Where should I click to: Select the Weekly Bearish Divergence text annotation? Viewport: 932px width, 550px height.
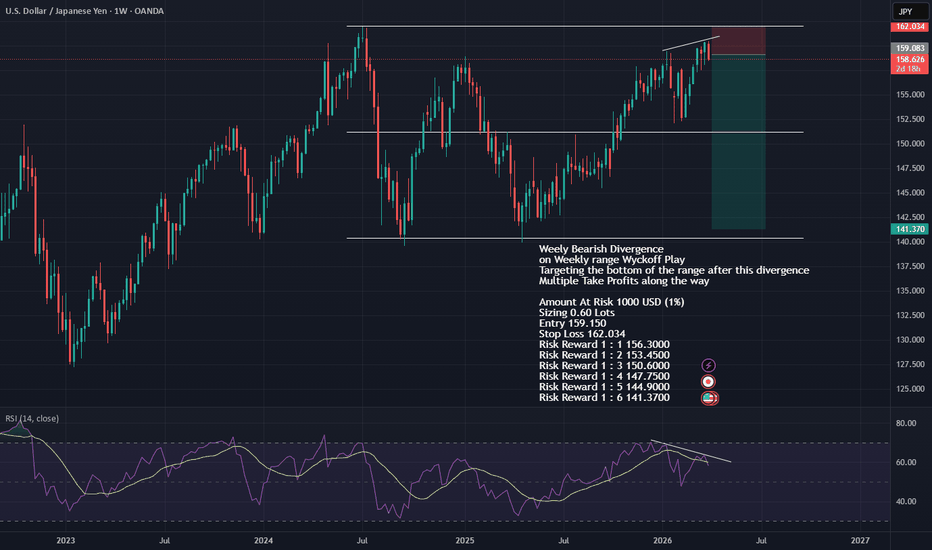(x=600, y=248)
